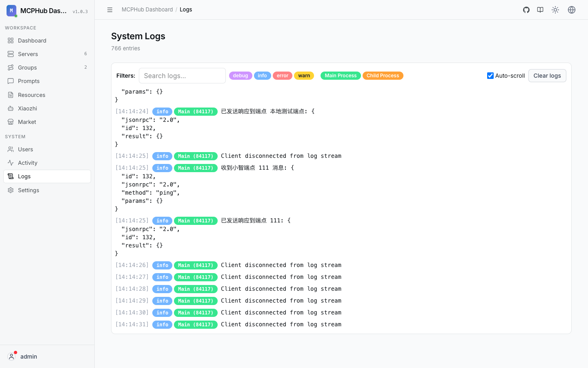Open the language globe icon
Image resolution: width=588 pixels, height=368 pixels.
[572, 10]
